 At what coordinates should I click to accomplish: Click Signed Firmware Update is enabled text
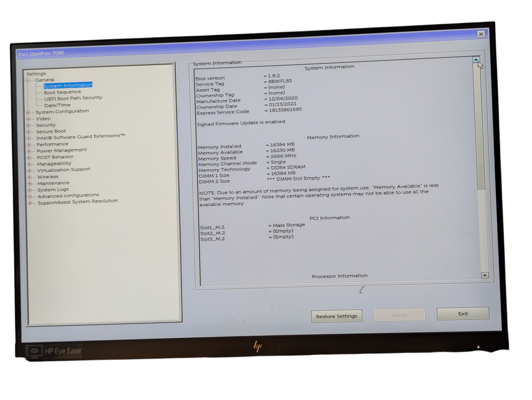point(241,123)
